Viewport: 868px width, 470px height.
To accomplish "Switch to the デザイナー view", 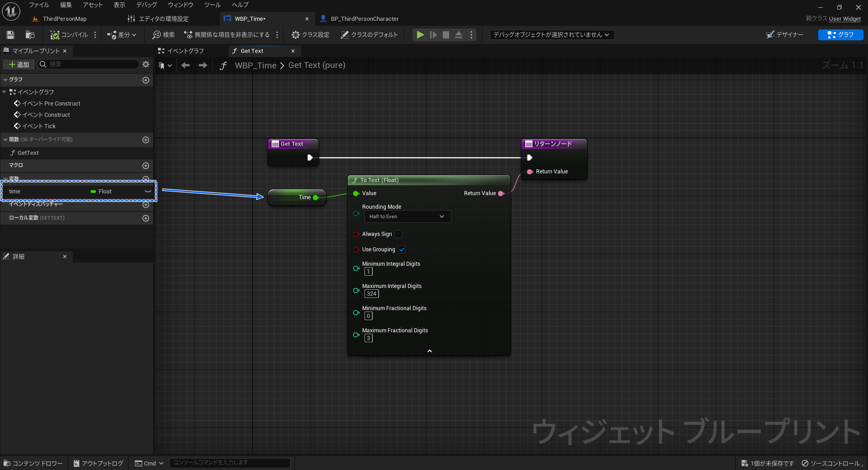I will (x=785, y=34).
